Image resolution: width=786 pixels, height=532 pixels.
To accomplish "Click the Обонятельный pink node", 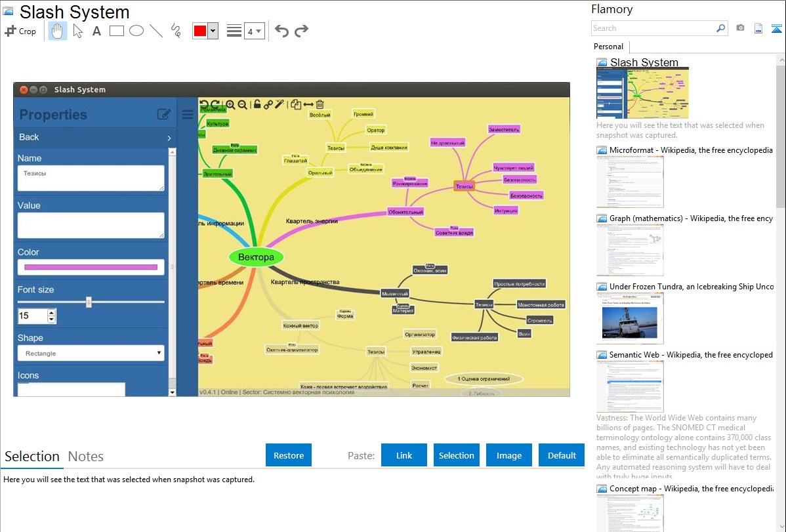I will pos(405,212).
